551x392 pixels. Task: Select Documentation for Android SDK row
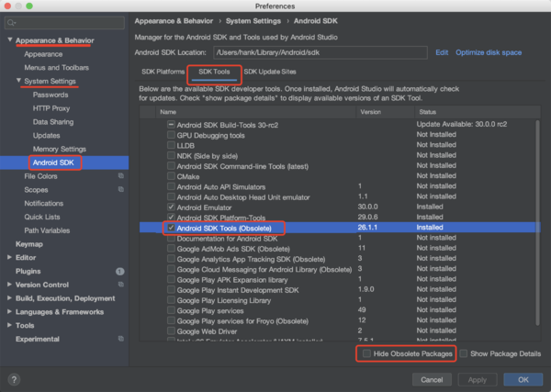click(x=340, y=238)
